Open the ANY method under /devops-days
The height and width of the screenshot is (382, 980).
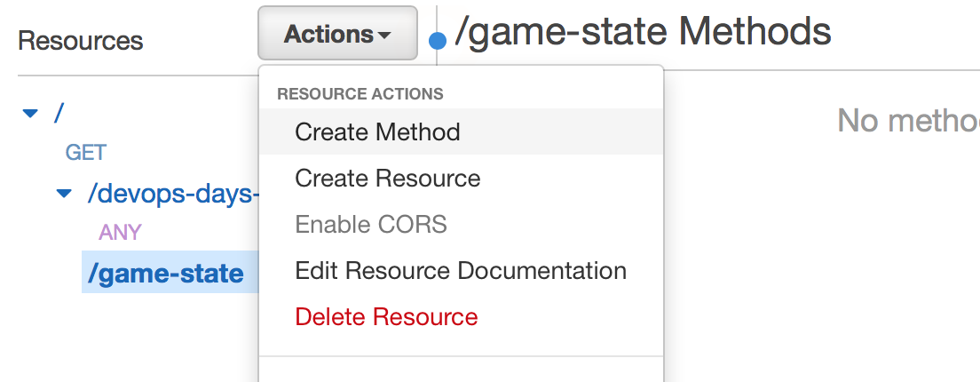pyautogui.click(x=120, y=232)
